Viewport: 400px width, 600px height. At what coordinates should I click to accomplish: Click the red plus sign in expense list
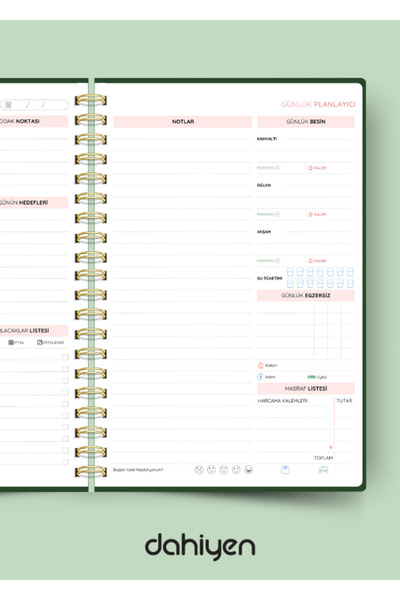tap(330, 447)
